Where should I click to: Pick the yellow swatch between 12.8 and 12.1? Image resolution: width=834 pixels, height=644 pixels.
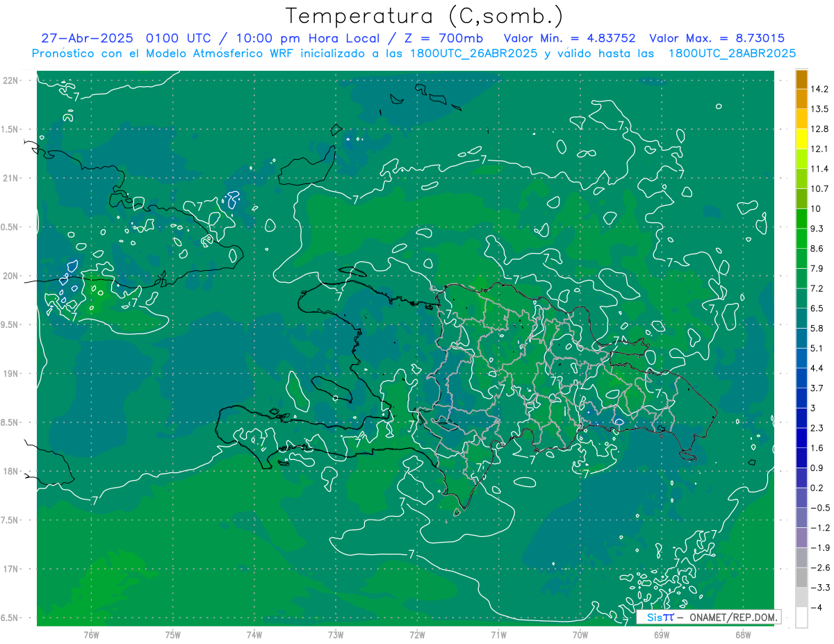pyautogui.click(x=801, y=139)
